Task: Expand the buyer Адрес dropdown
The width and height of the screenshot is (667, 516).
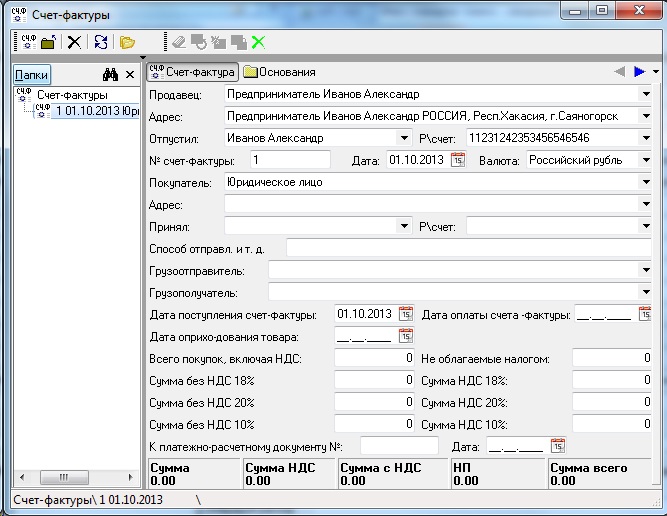Action: 646,204
